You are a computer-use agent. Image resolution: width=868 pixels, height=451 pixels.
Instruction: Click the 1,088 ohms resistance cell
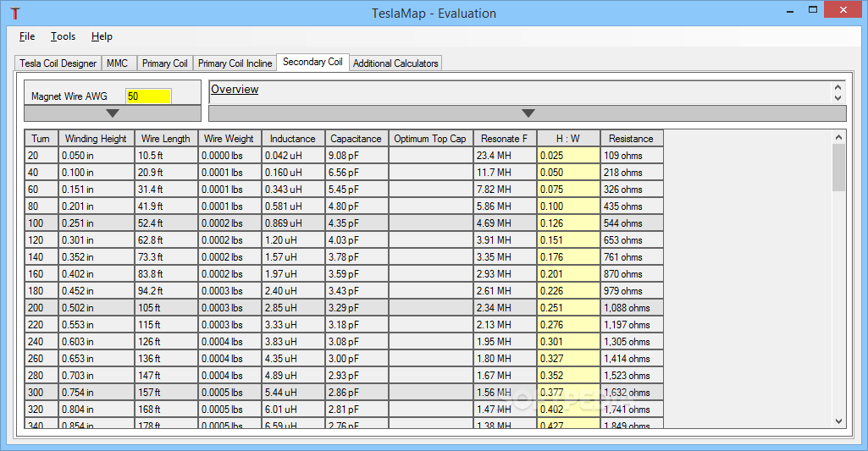click(x=632, y=308)
